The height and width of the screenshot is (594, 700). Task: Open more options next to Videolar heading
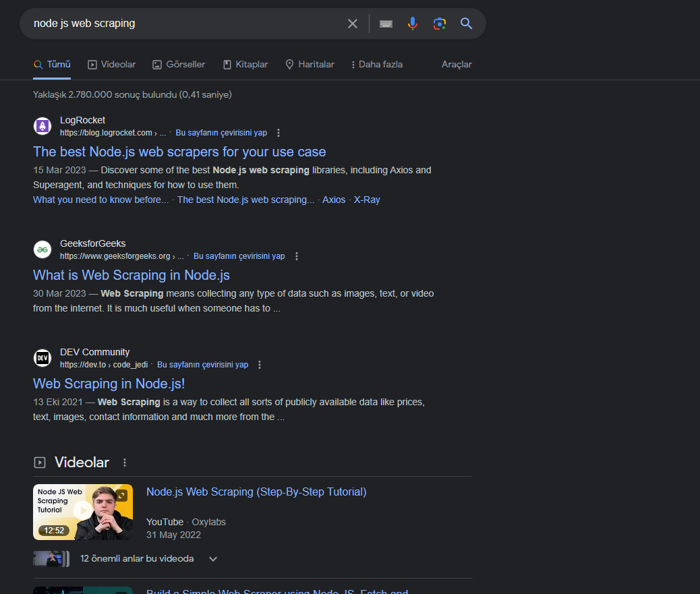[x=125, y=463]
